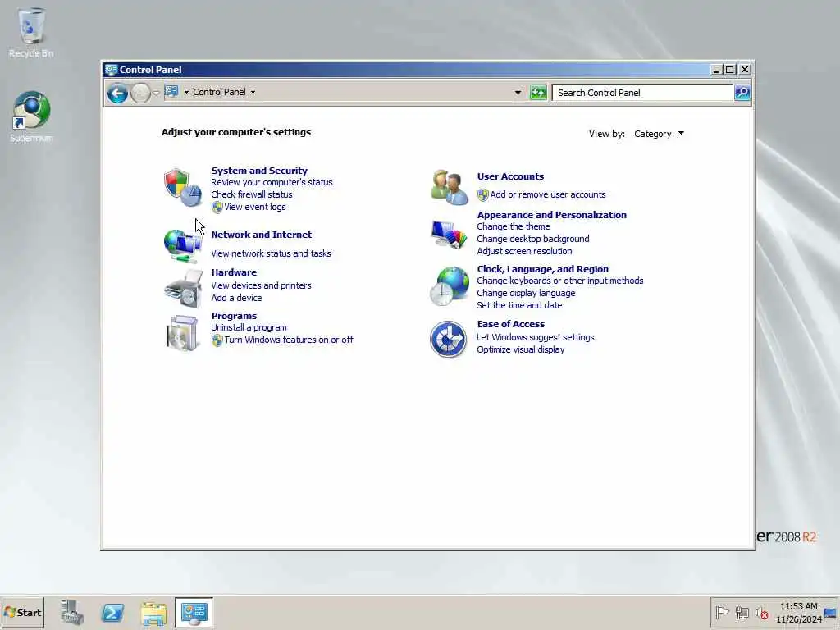Image resolution: width=840 pixels, height=630 pixels.
Task: Select the Supermium desktop shortcut
Action: tap(32, 117)
